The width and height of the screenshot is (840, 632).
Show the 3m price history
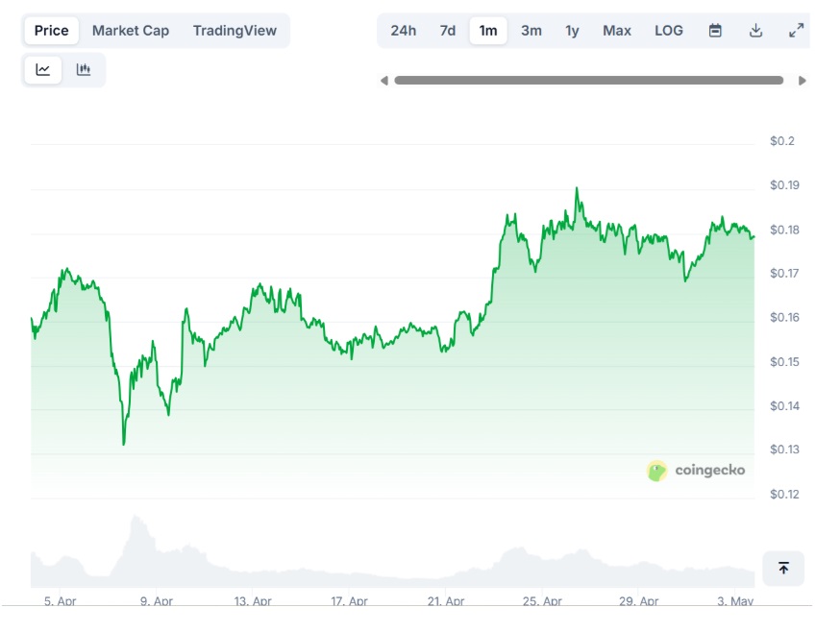tap(531, 31)
